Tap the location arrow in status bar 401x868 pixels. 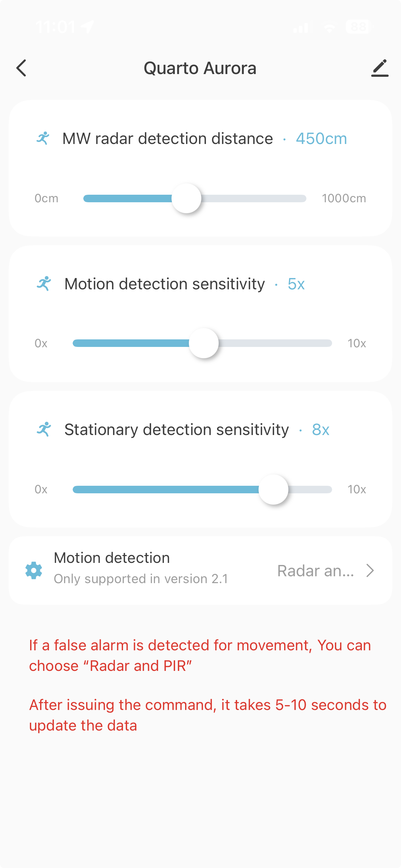tap(87, 27)
